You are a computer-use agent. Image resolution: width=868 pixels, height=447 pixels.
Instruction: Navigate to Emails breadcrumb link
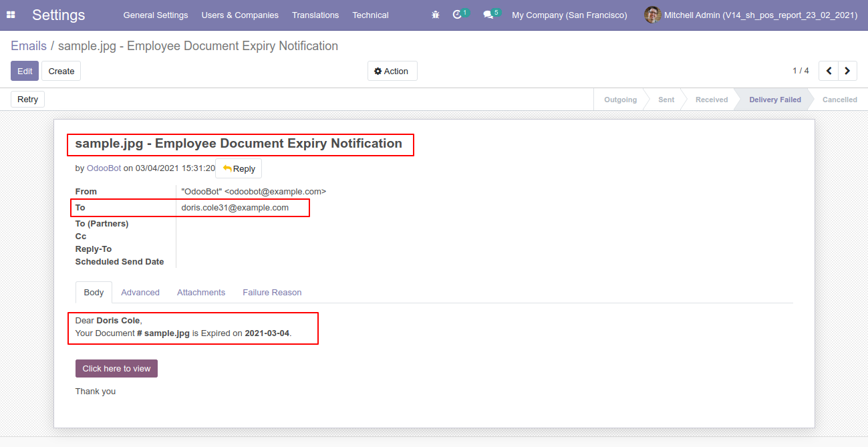tap(29, 46)
